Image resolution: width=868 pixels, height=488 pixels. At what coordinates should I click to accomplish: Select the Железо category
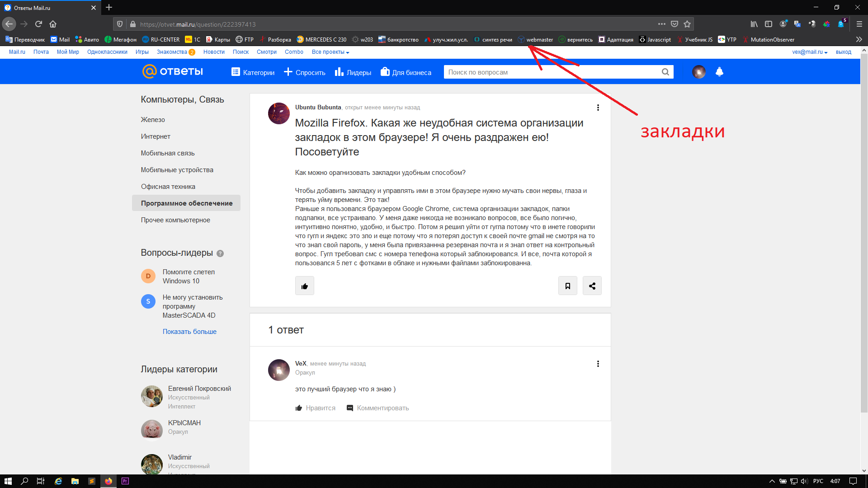[153, 120]
